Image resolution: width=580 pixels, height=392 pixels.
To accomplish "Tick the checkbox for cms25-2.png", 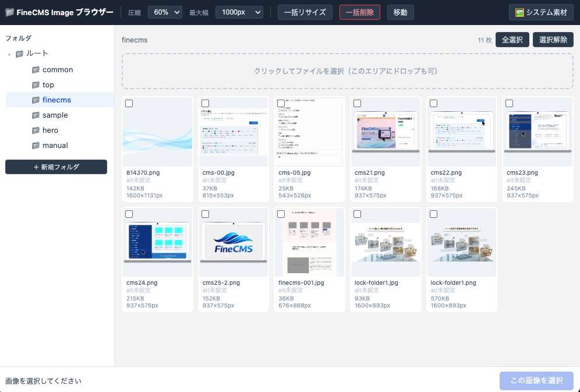I will [x=206, y=214].
